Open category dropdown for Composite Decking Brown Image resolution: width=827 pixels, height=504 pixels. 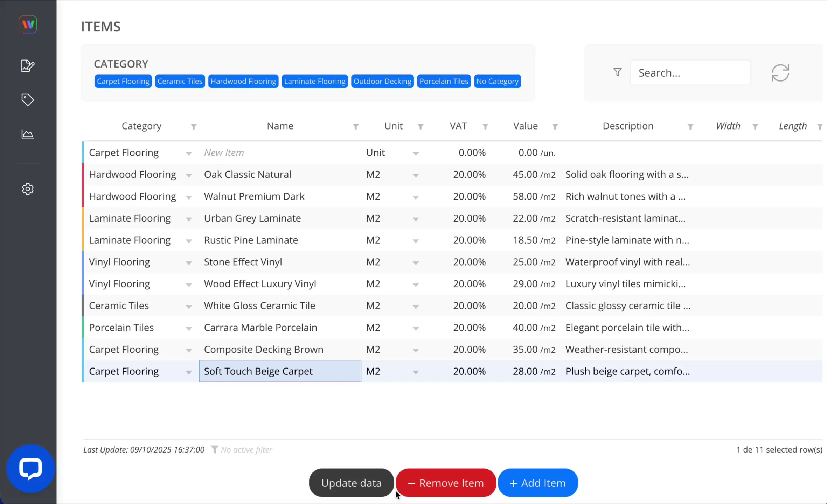click(x=189, y=350)
